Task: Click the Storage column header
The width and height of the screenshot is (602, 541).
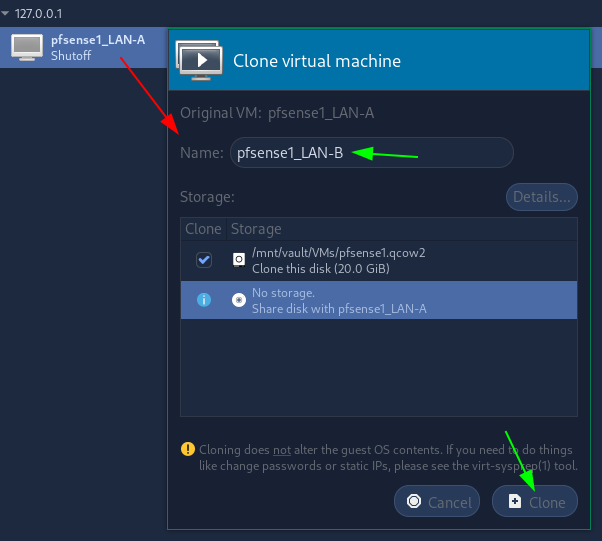Action: tap(402, 229)
